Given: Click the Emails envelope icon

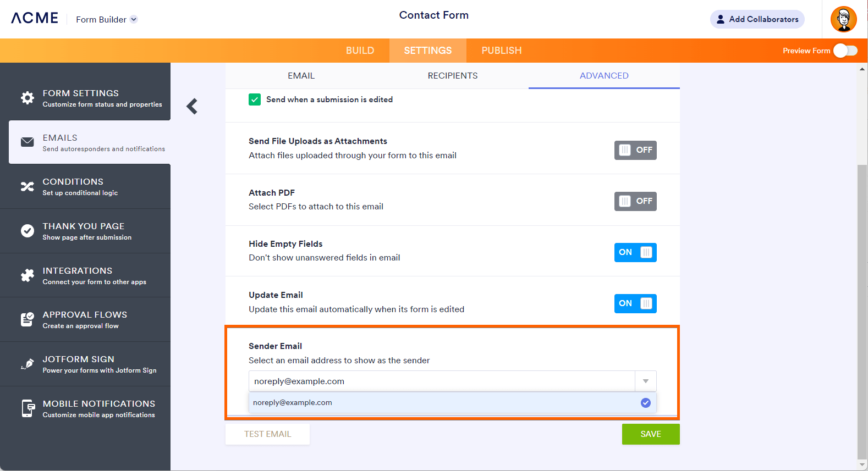Looking at the screenshot, I should tap(28, 142).
